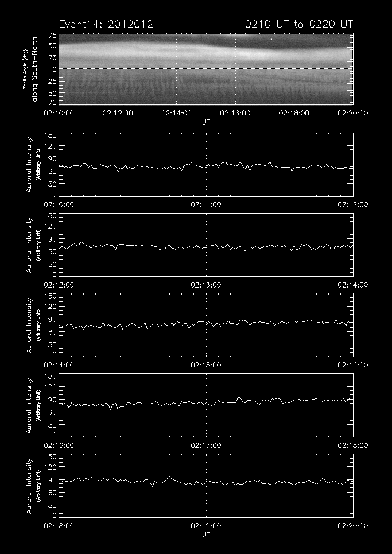Click the '02:14:00' label under the keogram
The height and width of the screenshot is (554, 392).
coord(177,113)
